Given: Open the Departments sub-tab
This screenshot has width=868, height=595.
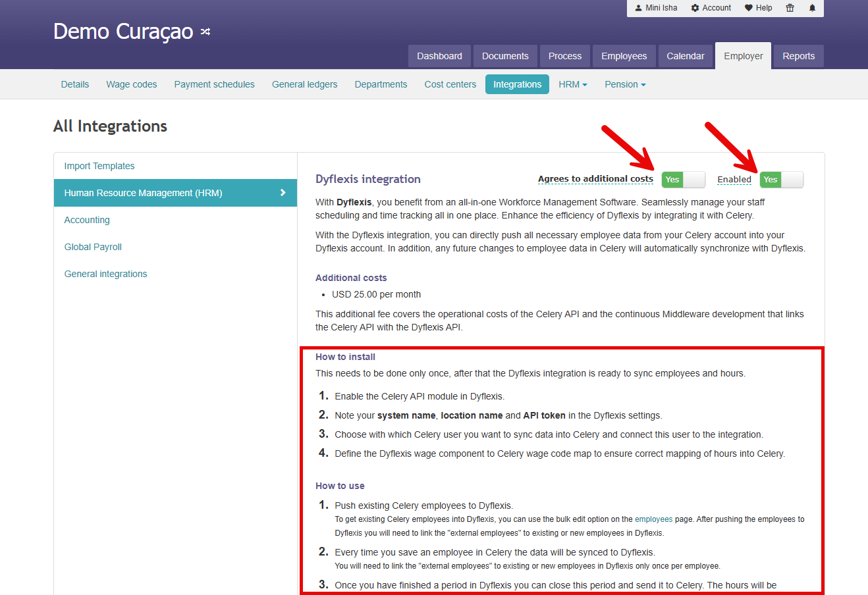Looking at the screenshot, I should 381,84.
